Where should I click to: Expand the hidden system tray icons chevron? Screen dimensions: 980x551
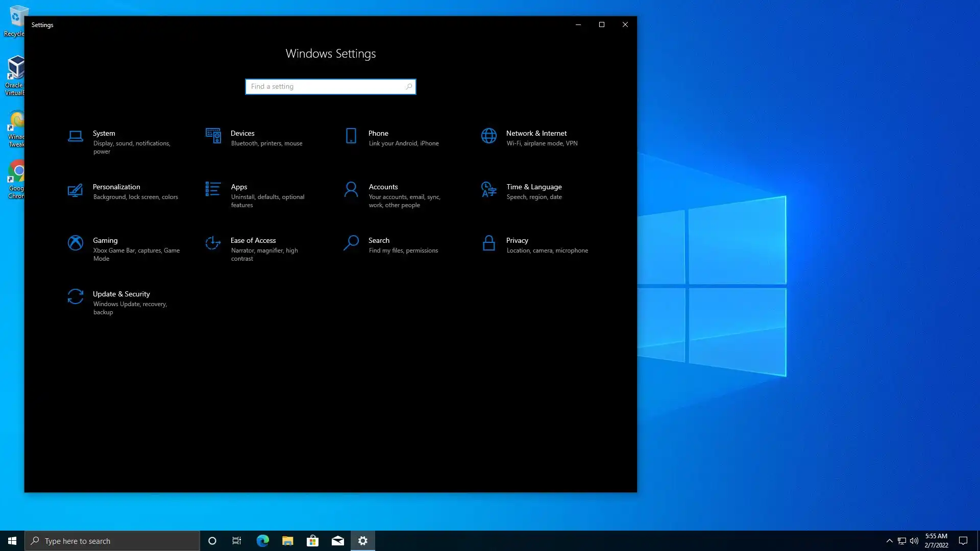(889, 541)
